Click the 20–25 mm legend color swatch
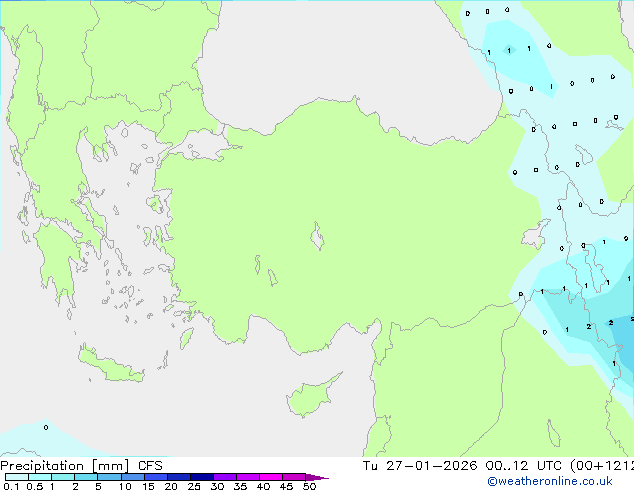This screenshot has height=490, width=634. [x=179, y=477]
